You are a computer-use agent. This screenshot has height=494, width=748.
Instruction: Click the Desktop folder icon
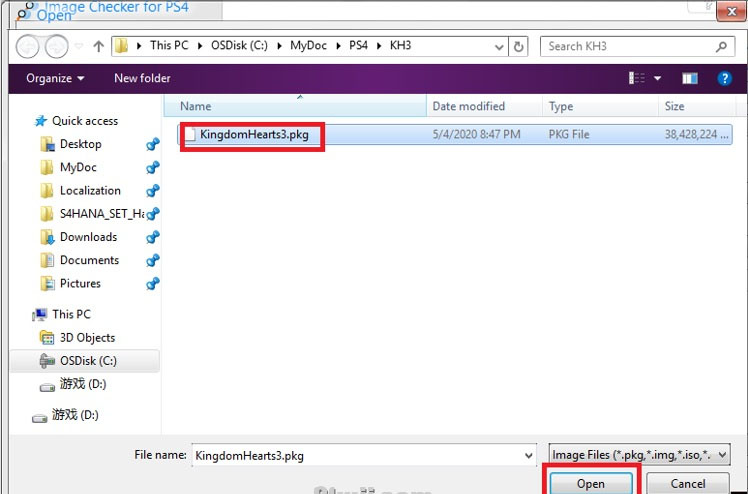coord(47,144)
